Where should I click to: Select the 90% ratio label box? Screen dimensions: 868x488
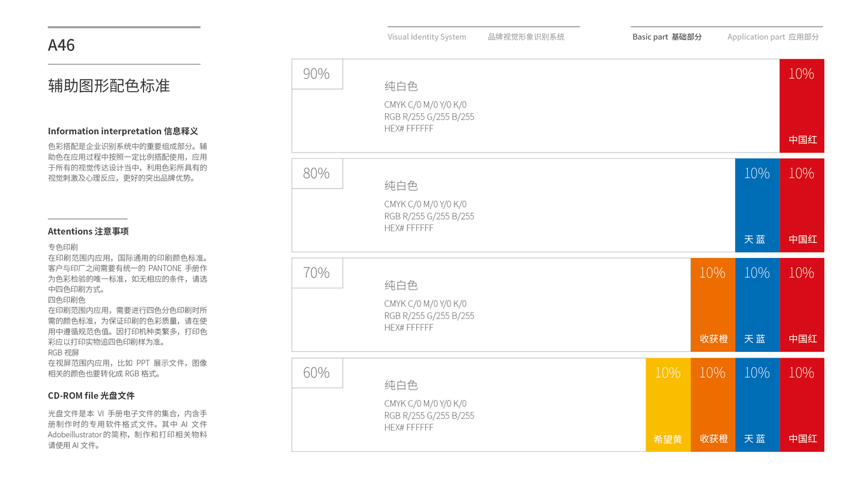click(x=317, y=74)
